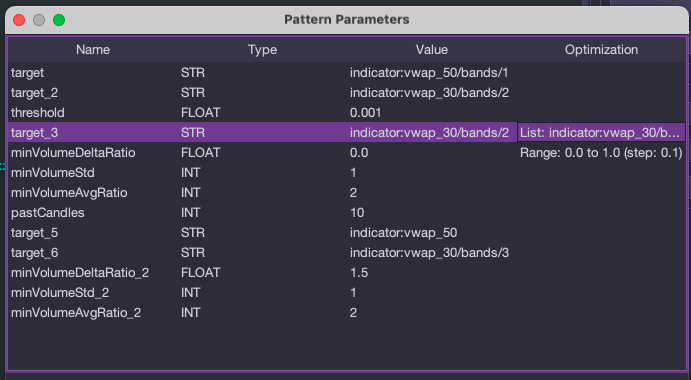Click value indicator:vwap_50/bands/1
Image resolution: width=691 pixels, height=380 pixels.
[x=429, y=72]
